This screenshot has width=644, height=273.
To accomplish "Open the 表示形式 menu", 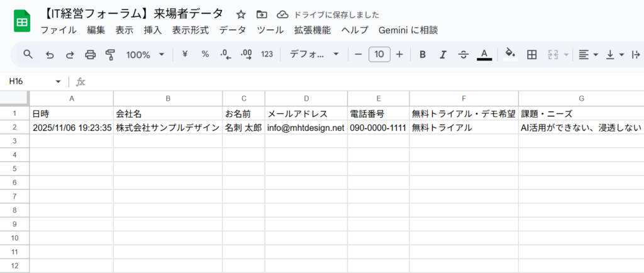I will 191,30.
